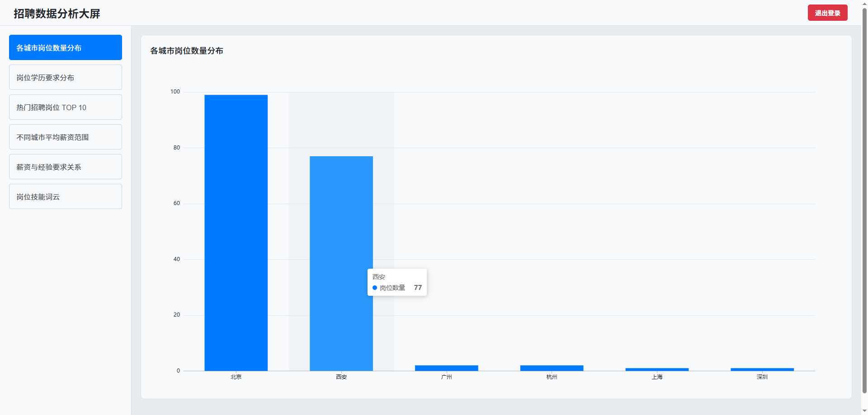
Task: Show 不同城市平均薪资范围 chart
Action: (x=66, y=137)
